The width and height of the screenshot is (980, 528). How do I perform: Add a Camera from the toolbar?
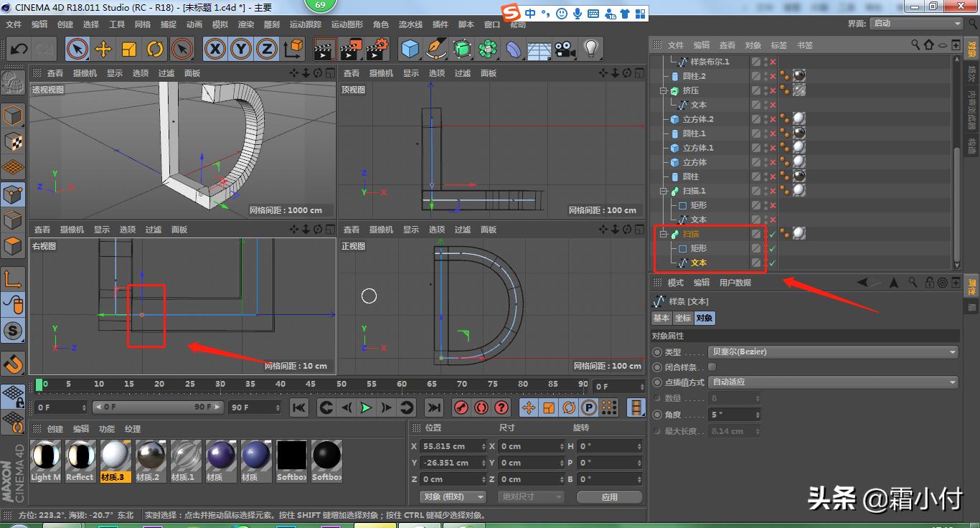(565, 48)
